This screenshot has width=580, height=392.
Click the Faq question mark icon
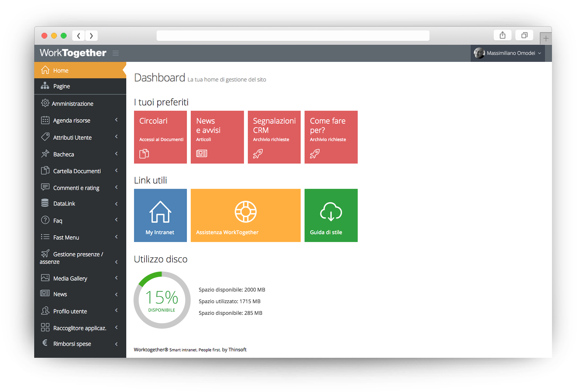click(45, 220)
